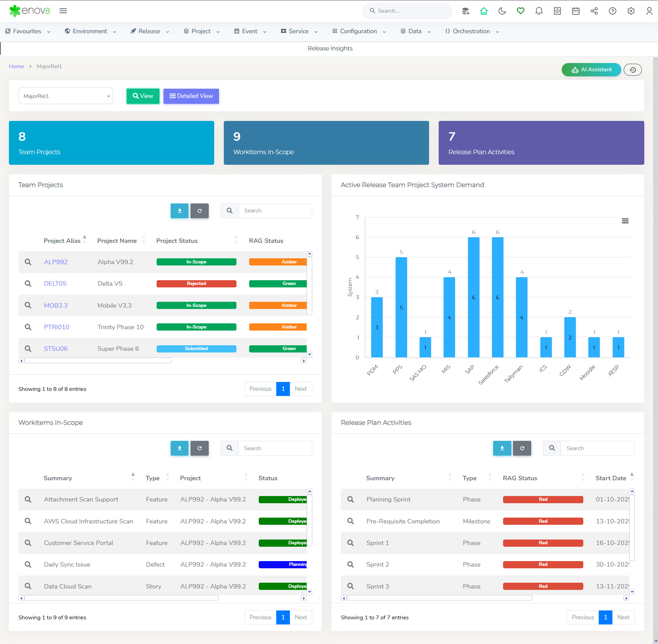Open the history clock button
Image resolution: width=658 pixels, height=644 pixels.
click(633, 70)
